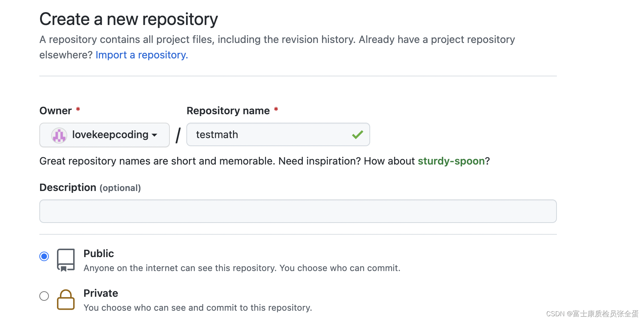Click the Public repository book icon
644x321 pixels.
[66, 260]
